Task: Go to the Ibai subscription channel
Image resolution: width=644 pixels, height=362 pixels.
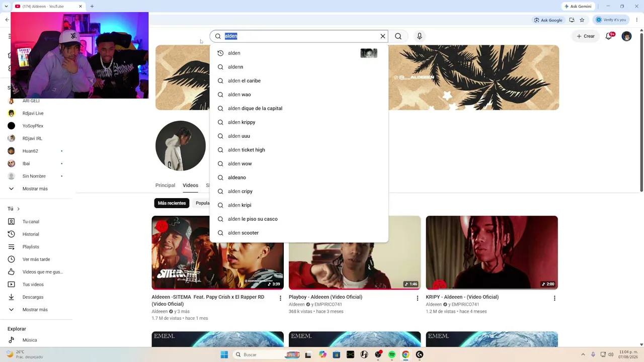Action: (x=36, y=163)
